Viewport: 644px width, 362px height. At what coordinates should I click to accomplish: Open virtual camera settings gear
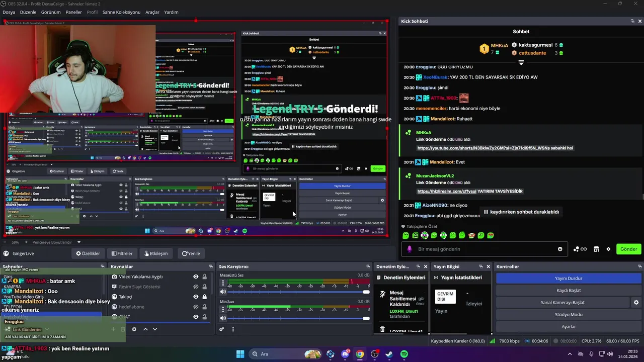[x=636, y=302]
